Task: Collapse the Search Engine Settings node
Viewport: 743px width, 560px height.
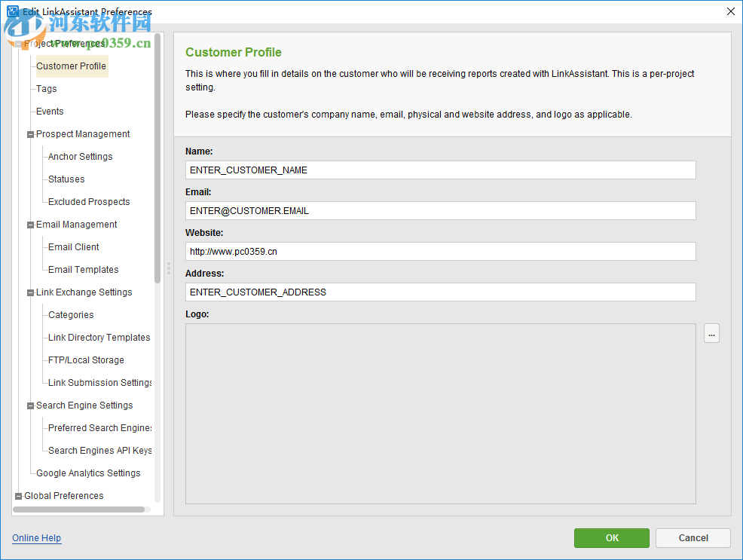Action: pos(30,406)
